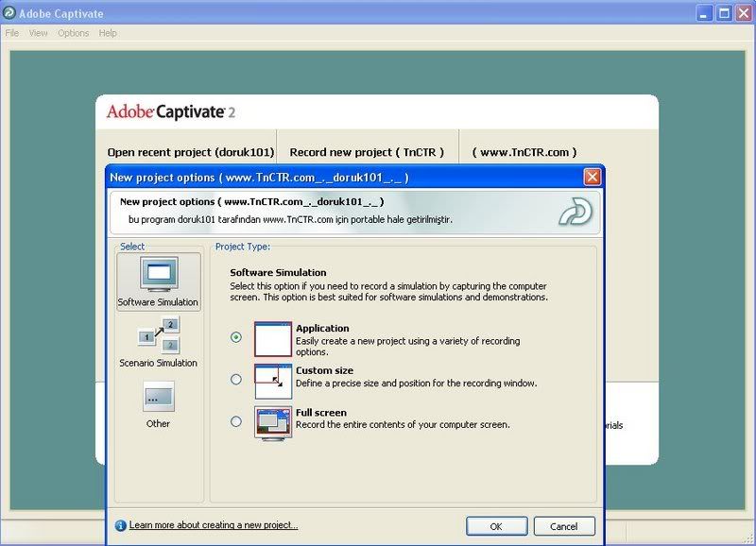756x546 pixels.
Task: Click the 'Project Type:' group label
Action: tap(243, 247)
